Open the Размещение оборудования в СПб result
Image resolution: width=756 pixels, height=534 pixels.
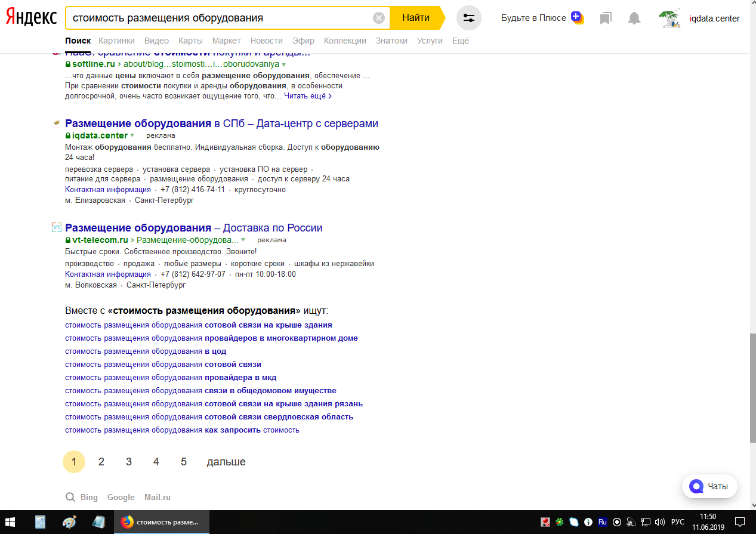(x=221, y=124)
